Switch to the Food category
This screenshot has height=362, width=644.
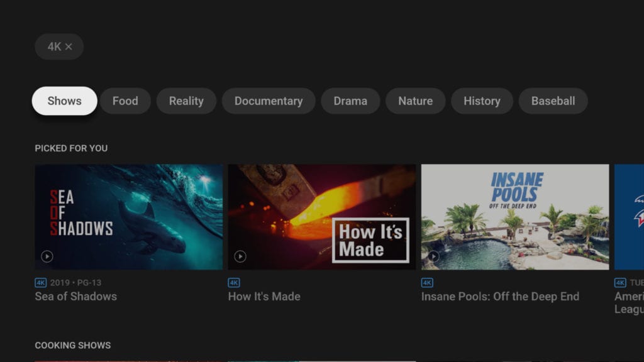tap(125, 101)
